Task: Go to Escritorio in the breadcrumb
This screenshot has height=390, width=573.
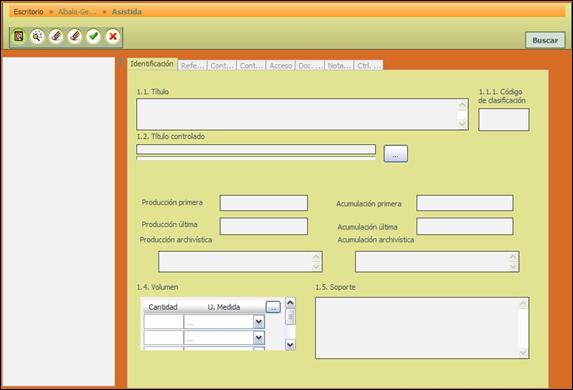Action: [x=29, y=12]
